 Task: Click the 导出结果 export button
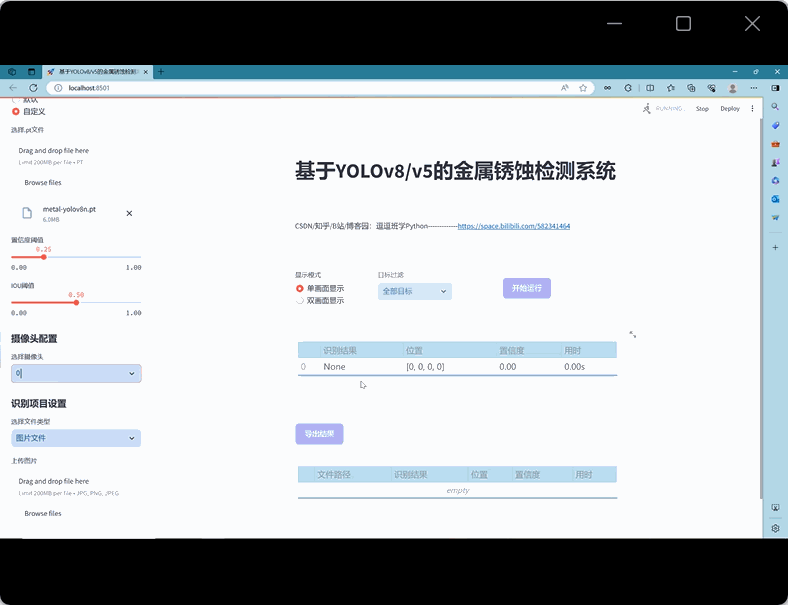click(319, 434)
